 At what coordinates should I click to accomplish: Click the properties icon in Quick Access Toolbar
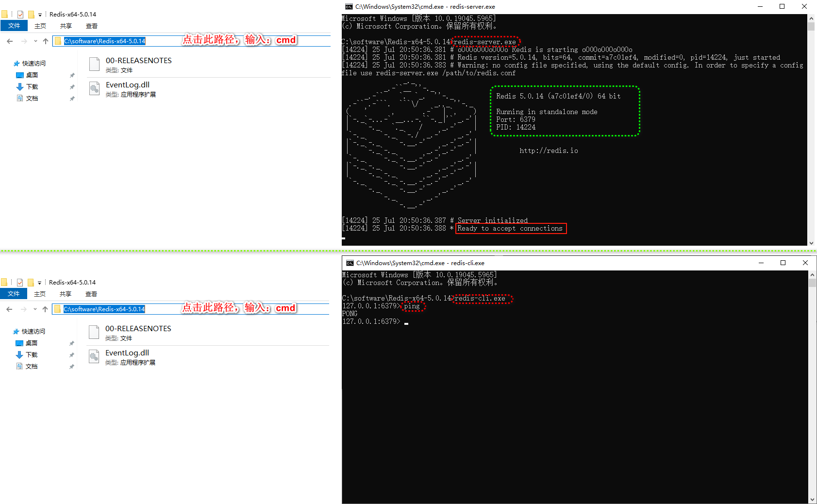(x=20, y=14)
